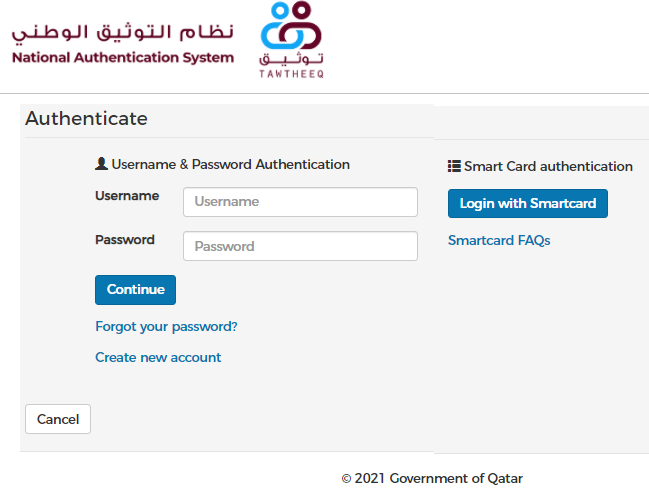Click the Password field label
Viewport: 649px width, 503px height.
pyautogui.click(x=125, y=239)
